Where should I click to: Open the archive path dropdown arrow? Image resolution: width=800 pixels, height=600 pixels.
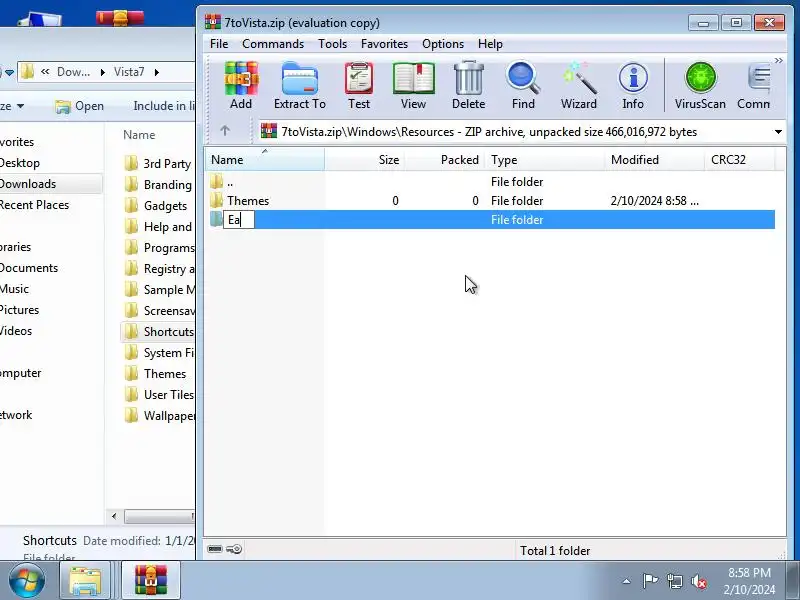click(778, 132)
